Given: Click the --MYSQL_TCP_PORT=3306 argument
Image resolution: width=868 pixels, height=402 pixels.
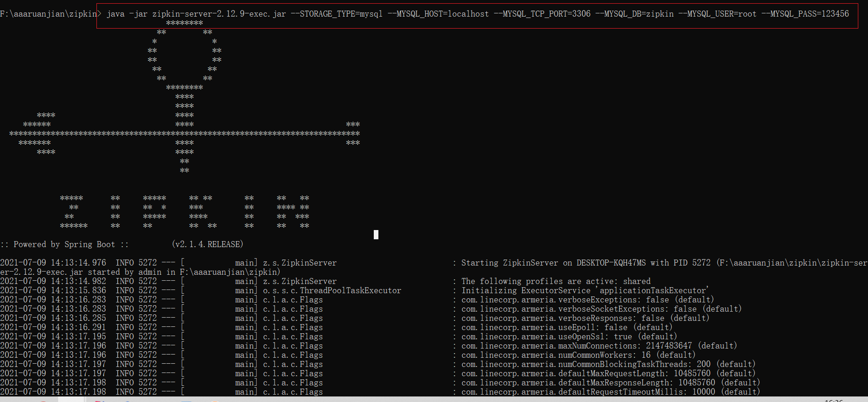Looking at the screenshot, I should [x=542, y=14].
